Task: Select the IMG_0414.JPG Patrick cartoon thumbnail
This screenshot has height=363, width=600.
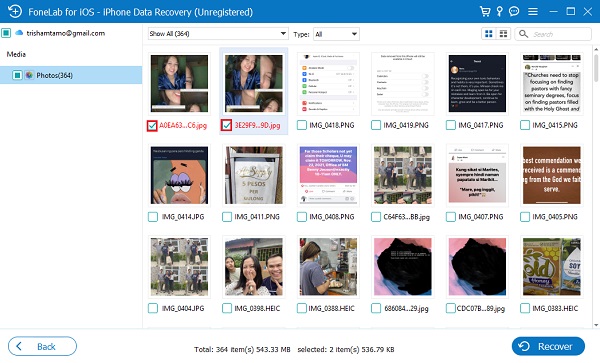Action: click(179, 175)
